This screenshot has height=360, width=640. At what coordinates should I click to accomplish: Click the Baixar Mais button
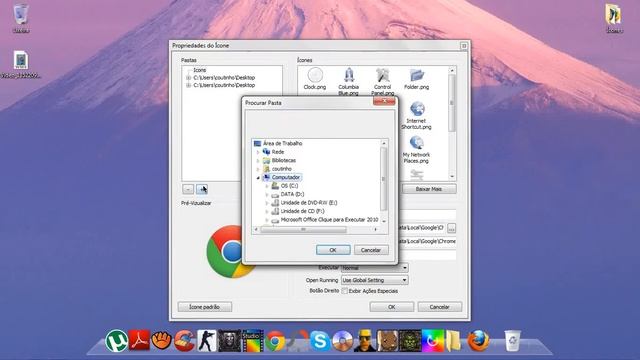click(x=429, y=189)
